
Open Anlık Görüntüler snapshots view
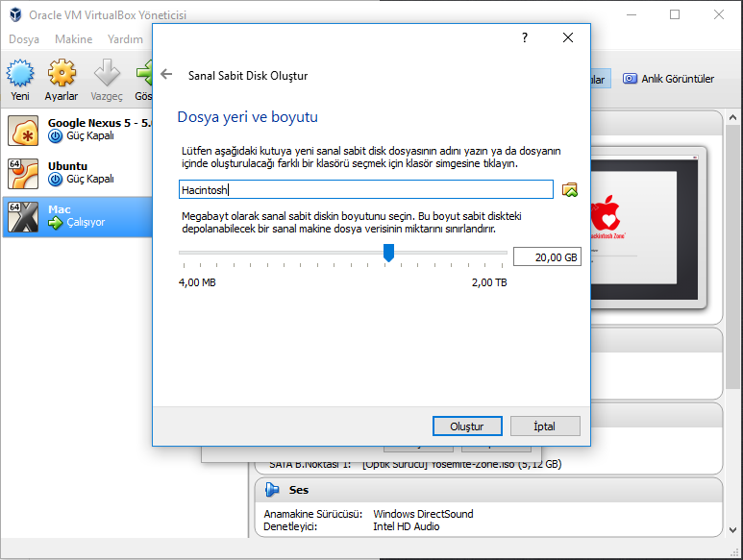click(668, 79)
